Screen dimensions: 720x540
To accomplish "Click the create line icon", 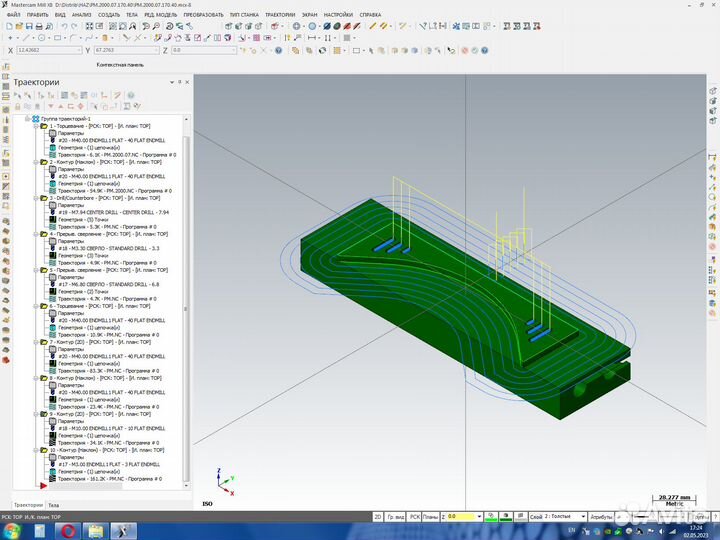I will pos(26,38).
